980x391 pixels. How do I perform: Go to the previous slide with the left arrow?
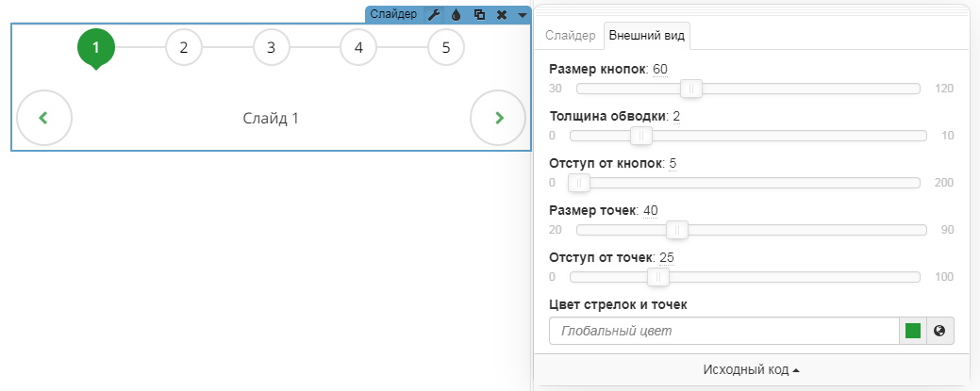tap(43, 118)
